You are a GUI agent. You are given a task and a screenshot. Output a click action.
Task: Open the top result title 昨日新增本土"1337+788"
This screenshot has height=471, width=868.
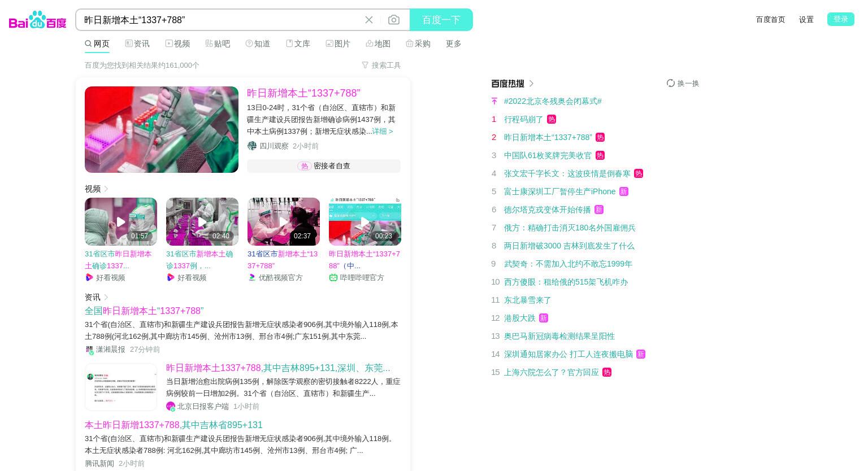[x=303, y=93]
